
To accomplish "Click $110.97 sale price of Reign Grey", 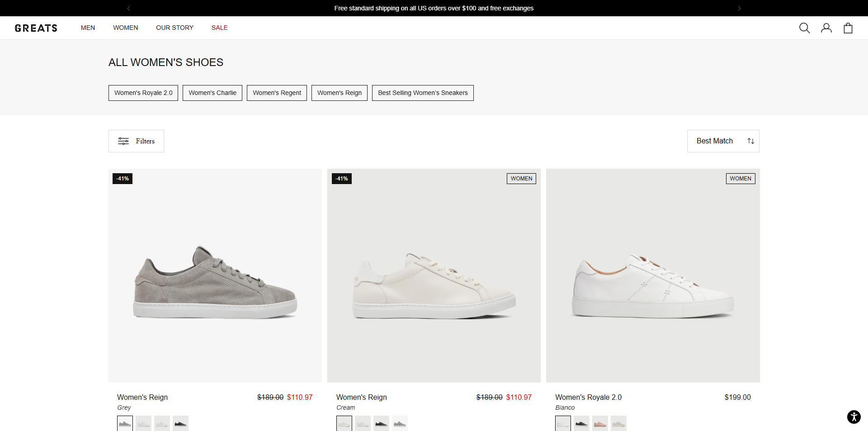I will pos(300,397).
